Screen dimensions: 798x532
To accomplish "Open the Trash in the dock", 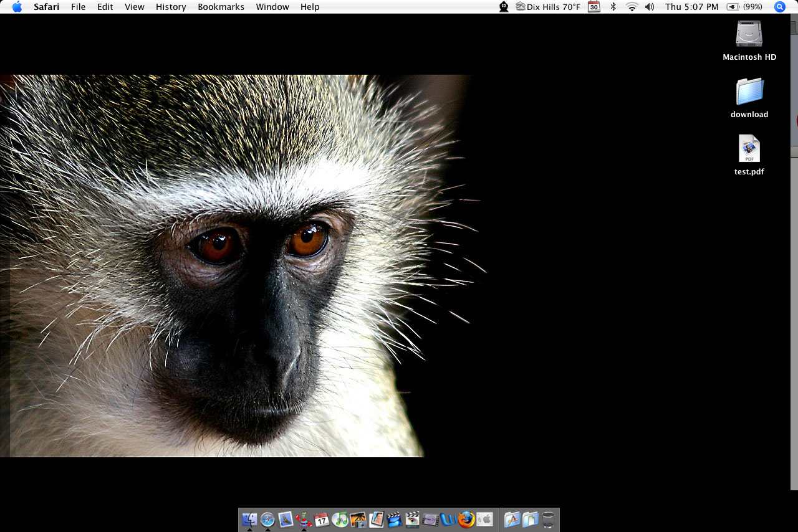I will (548, 519).
